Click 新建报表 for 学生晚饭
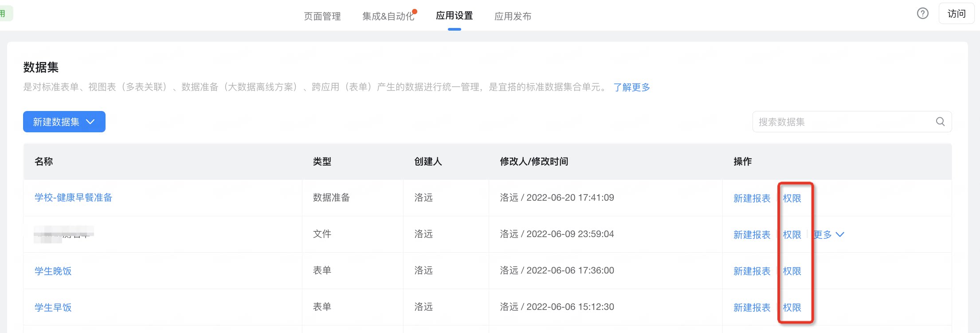 click(x=752, y=271)
